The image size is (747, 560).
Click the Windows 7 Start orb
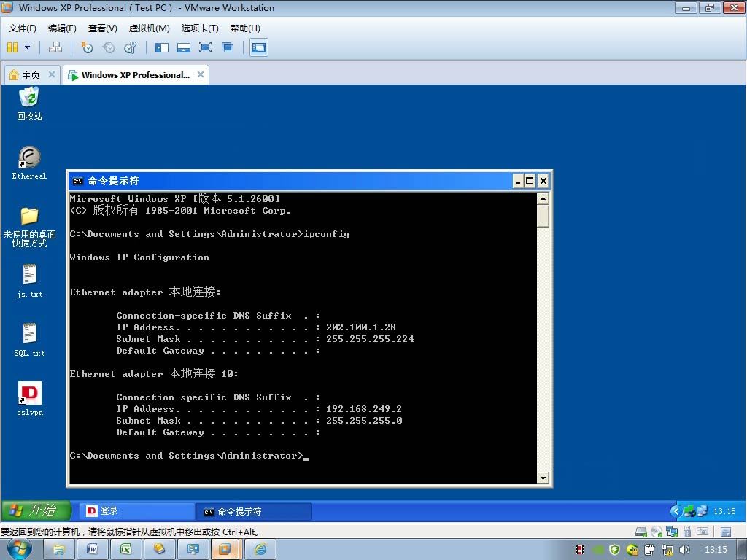[x=20, y=550]
